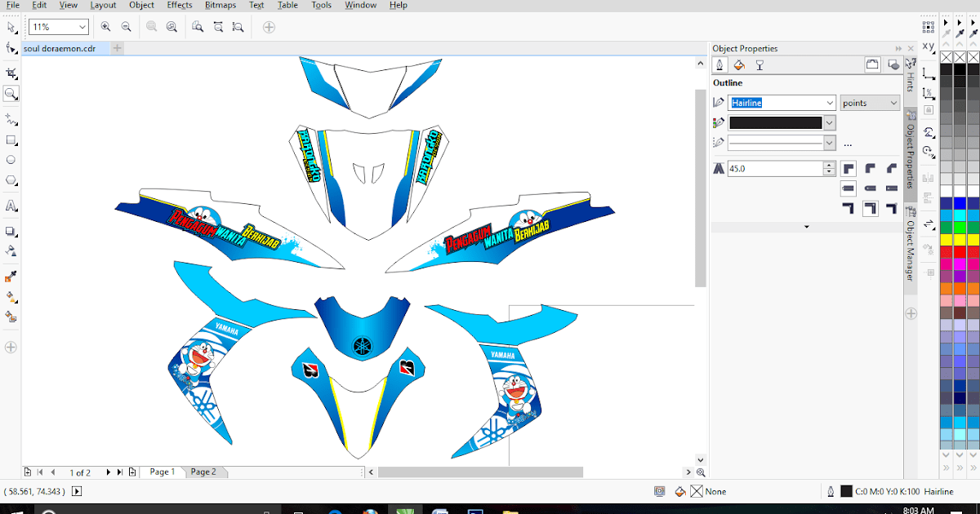The image size is (980, 514).
Task: Start new document tab plus button
Action: [x=118, y=48]
